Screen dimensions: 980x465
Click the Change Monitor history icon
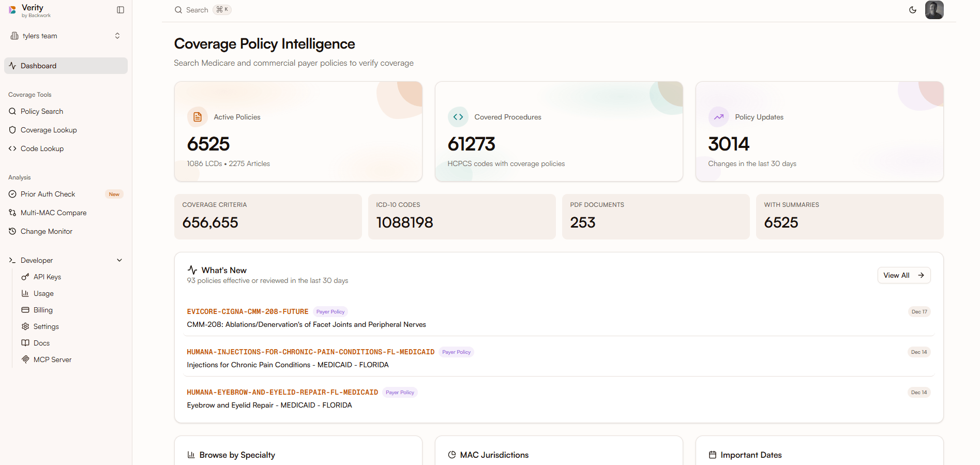click(x=12, y=231)
